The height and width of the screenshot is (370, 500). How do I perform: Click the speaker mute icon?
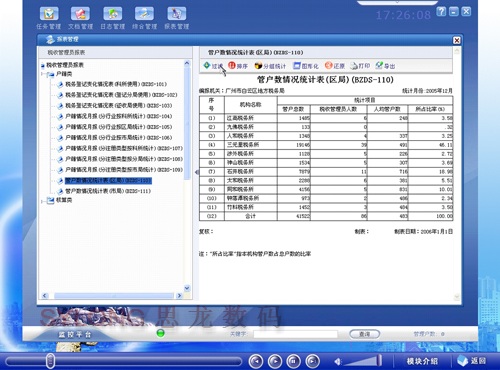point(338,361)
